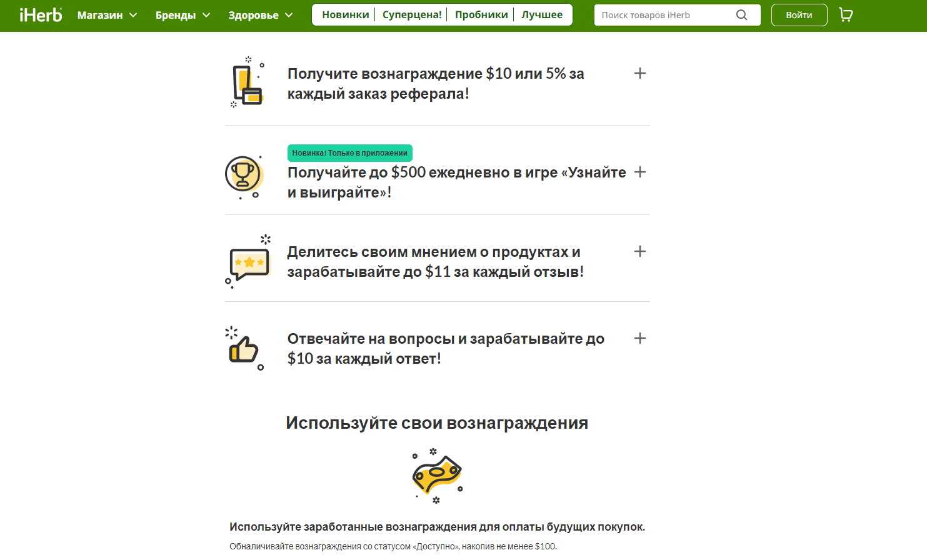Open the Здоровье dropdown menu
This screenshot has width=927, height=560.
(x=260, y=15)
